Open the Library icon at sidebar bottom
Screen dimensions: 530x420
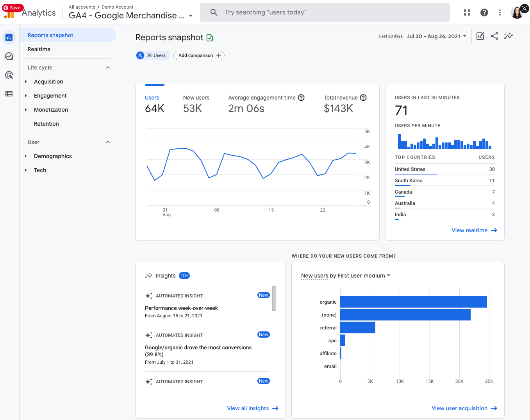[x=9, y=94]
